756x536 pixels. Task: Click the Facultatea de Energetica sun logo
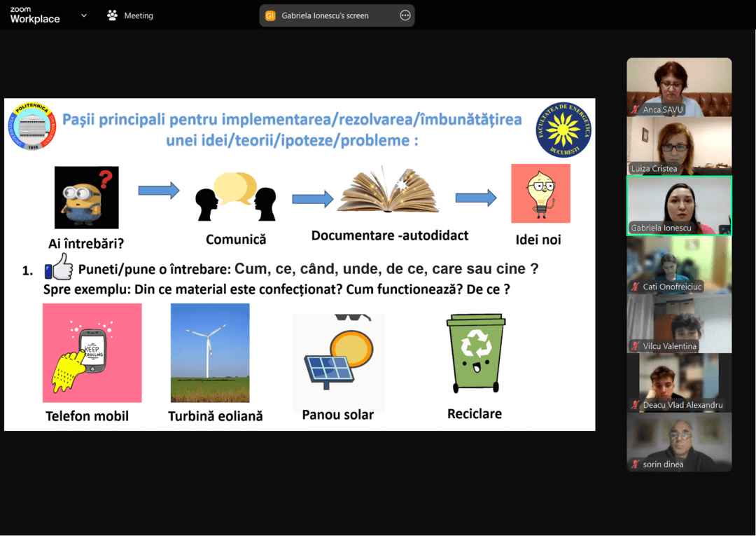coord(563,130)
